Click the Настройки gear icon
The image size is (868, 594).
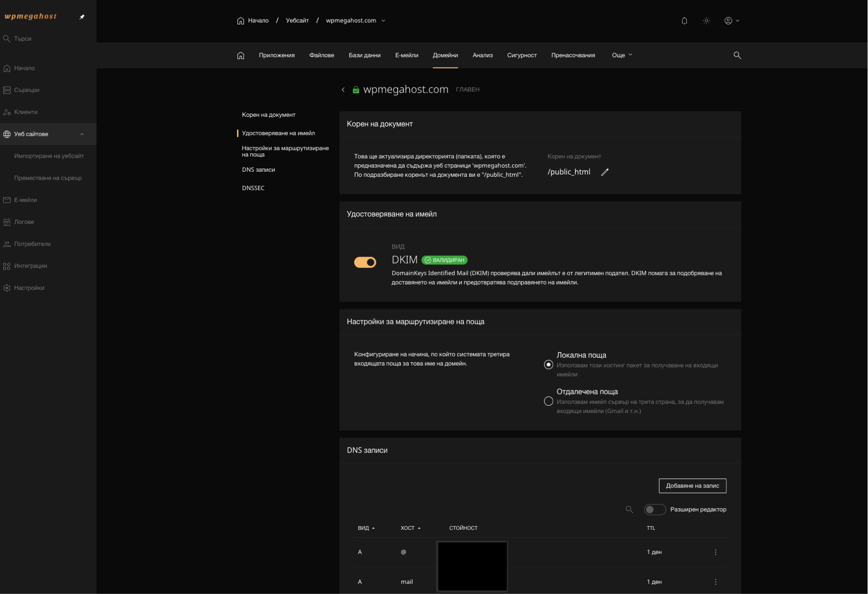pos(7,288)
